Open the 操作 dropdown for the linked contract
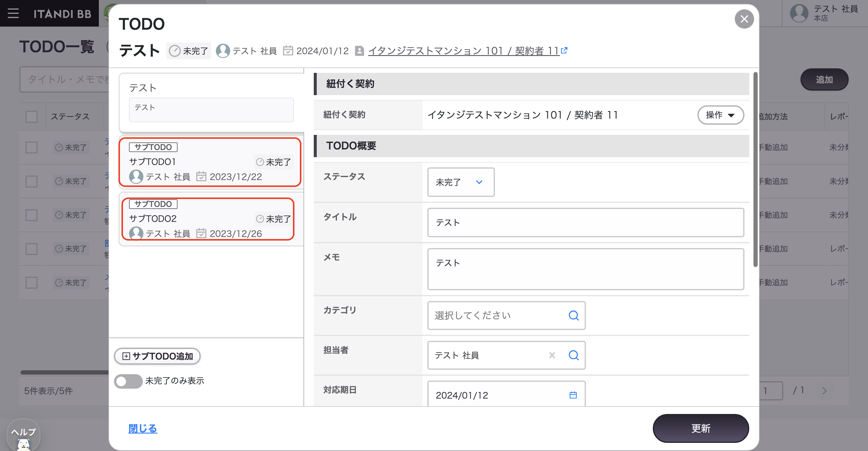Image resolution: width=868 pixels, height=451 pixels. [720, 115]
